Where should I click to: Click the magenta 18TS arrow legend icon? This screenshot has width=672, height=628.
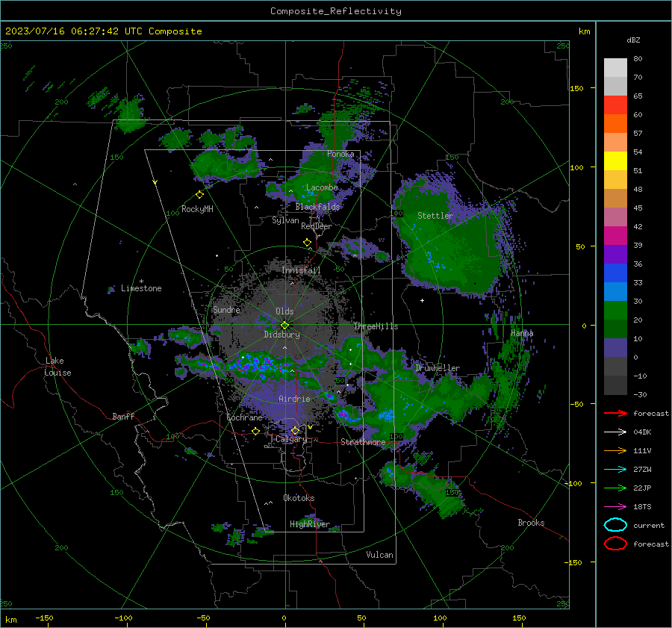615,507
